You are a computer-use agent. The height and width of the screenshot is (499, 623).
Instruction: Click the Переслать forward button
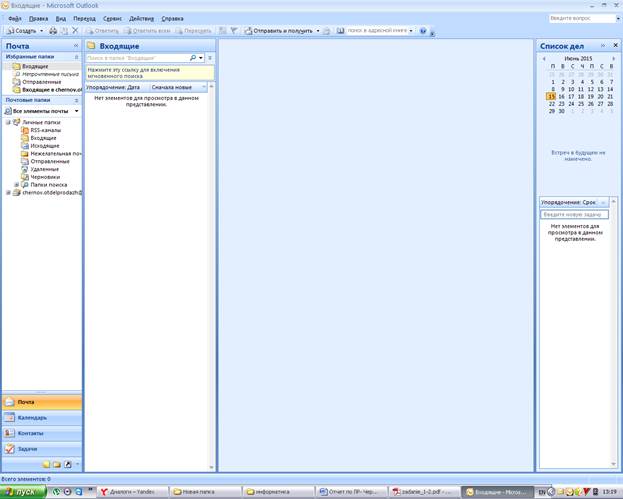pos(194,31)
